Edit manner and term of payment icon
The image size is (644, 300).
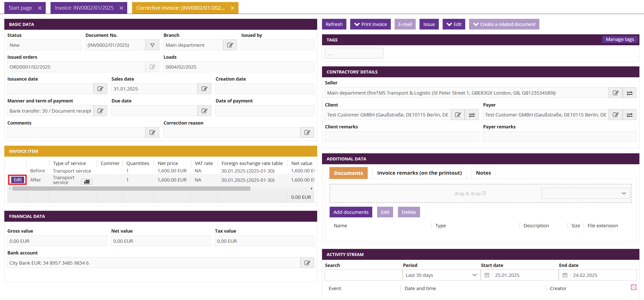(100, 111)
